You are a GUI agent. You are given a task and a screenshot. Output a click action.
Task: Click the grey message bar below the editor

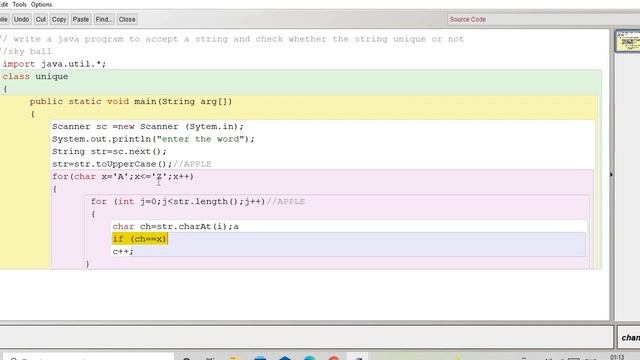point(306,338)
